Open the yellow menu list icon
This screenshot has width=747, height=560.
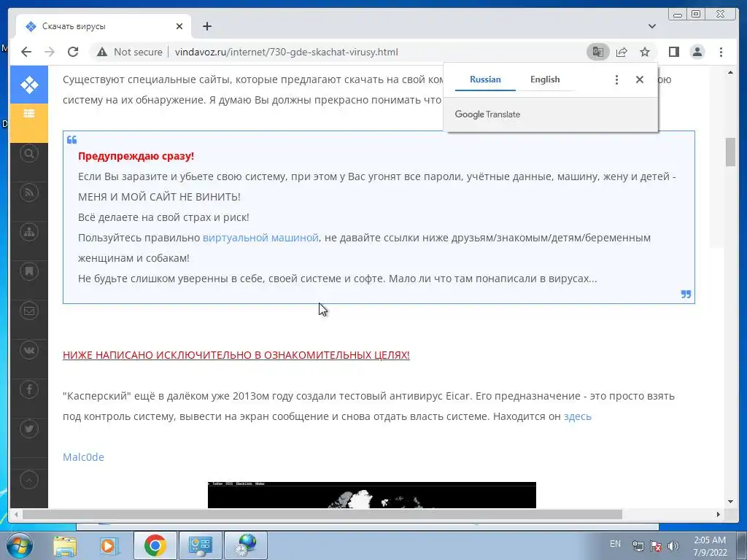[x=29, y=114]
